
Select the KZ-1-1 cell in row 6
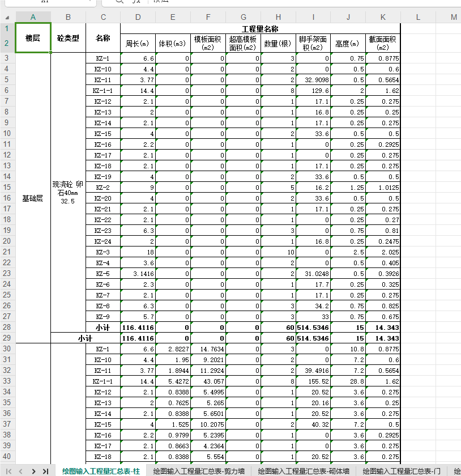coord(103,91)
